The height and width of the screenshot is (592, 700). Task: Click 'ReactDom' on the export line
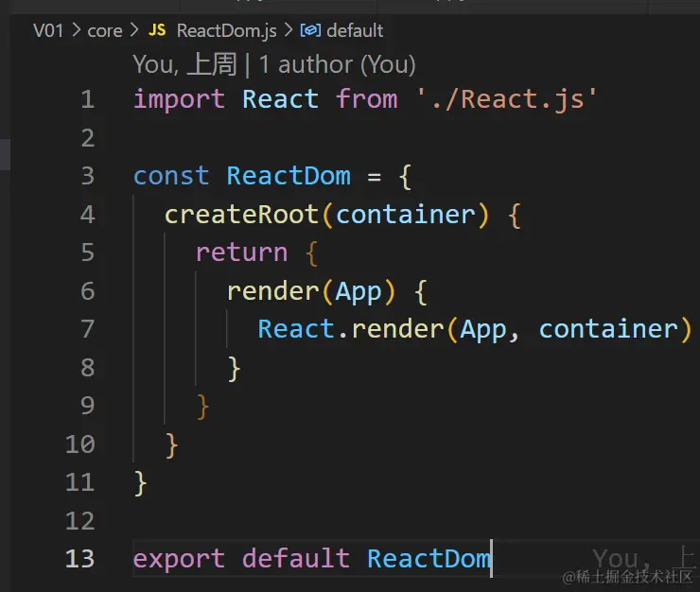coord(429,559)
